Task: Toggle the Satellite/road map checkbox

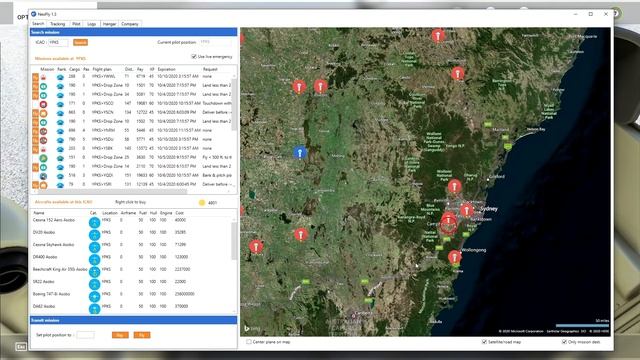Action: (x=484, y=342)
